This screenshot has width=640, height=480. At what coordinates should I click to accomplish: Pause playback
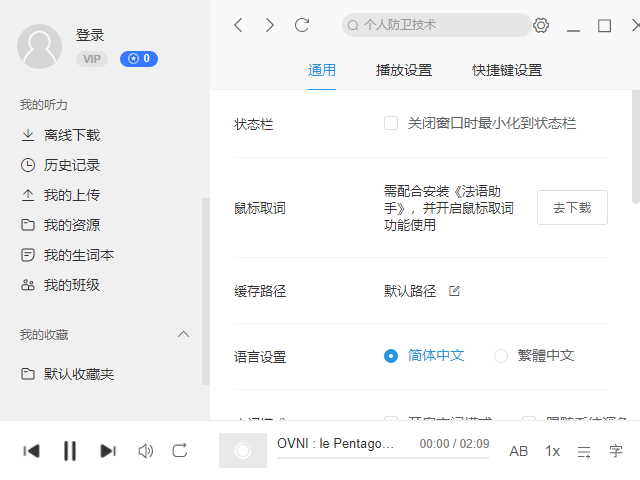click(70, 451)
